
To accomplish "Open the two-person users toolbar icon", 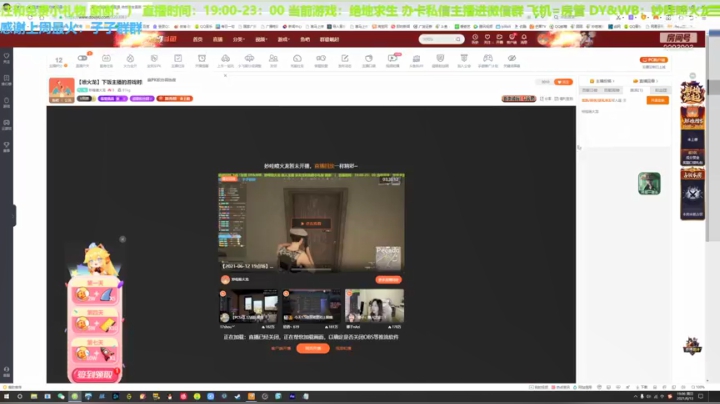I will point(273,58).
